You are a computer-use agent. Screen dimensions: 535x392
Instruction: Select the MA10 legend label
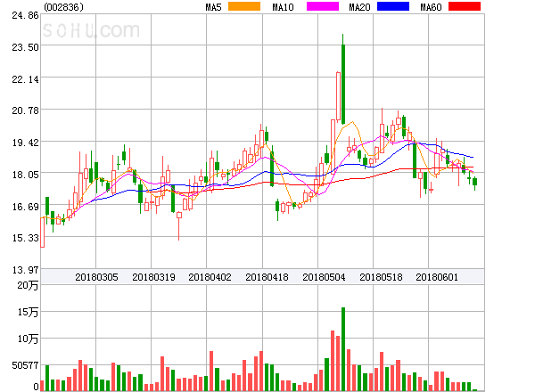click(x=283, y=7)
